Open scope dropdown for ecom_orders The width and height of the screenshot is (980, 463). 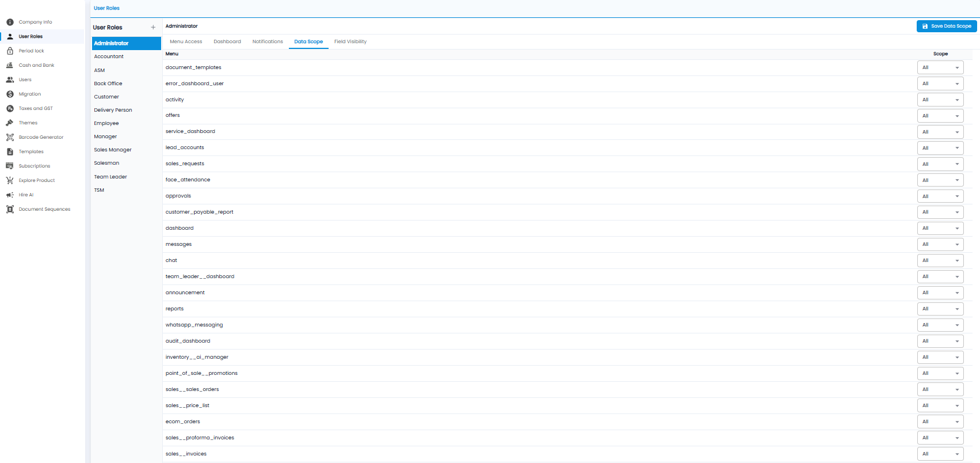click(x=940, y=422)
